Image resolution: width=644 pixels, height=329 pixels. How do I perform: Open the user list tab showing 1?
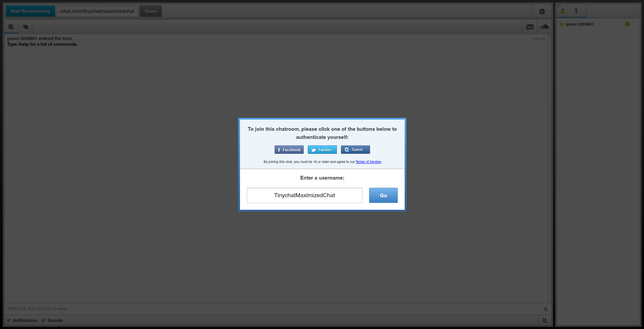click(x=571, y=11)
